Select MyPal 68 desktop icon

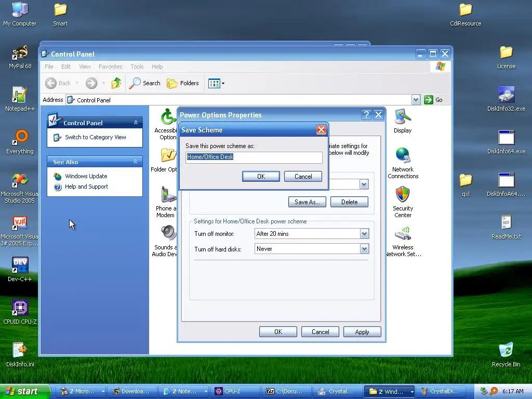click(20, 57)
